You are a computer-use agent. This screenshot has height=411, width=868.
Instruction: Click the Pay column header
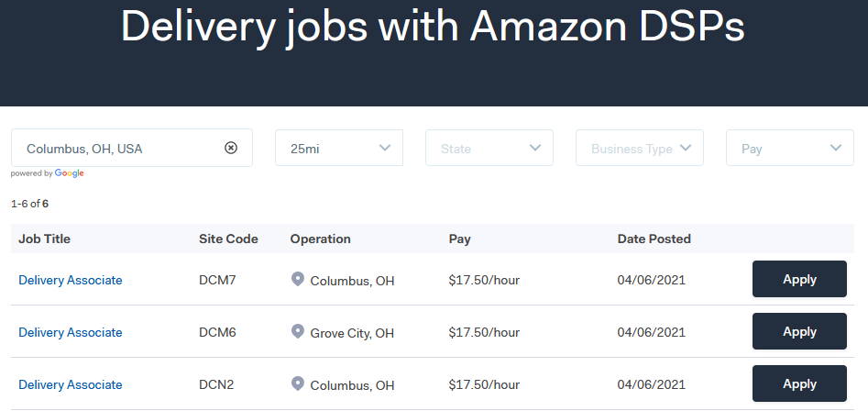pyautogui.click(x=459, y=239)
